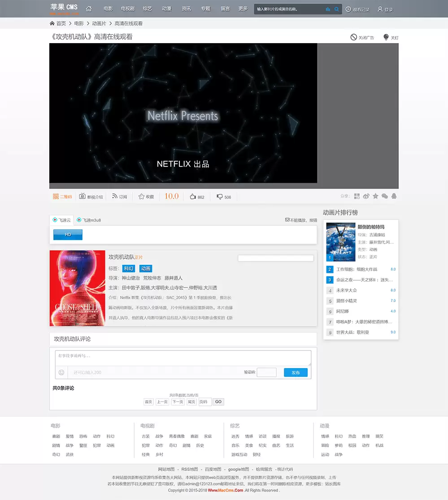The height and width of the screenshot is (500, 448).
Task: Add to favorites with 收藏 star
Action: click(x=141, y=197)
